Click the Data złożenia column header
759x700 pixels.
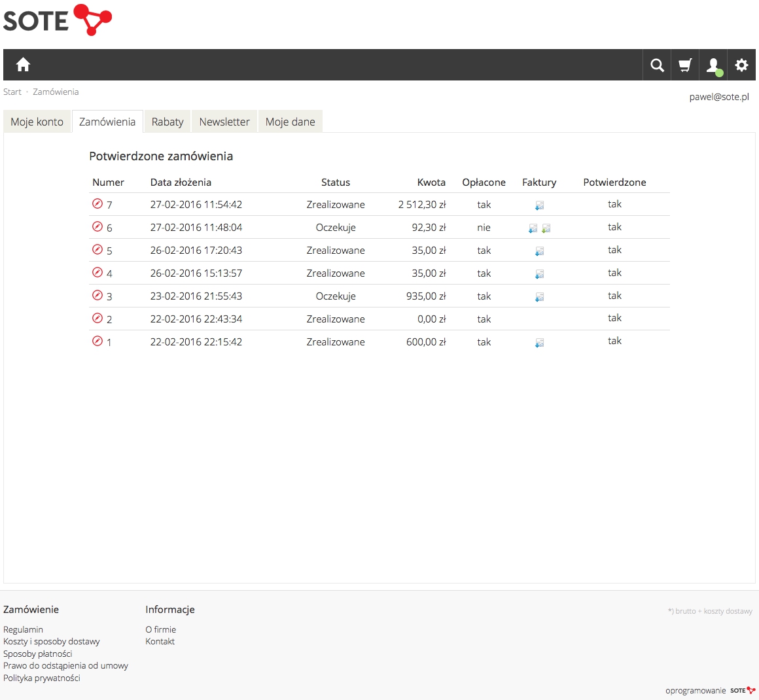181,182
